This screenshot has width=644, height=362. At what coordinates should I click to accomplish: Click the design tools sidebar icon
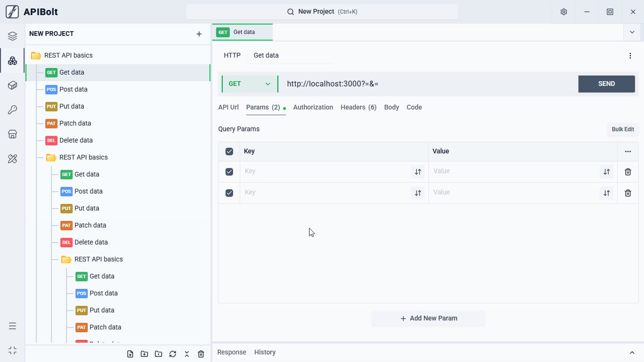[13, 159]
